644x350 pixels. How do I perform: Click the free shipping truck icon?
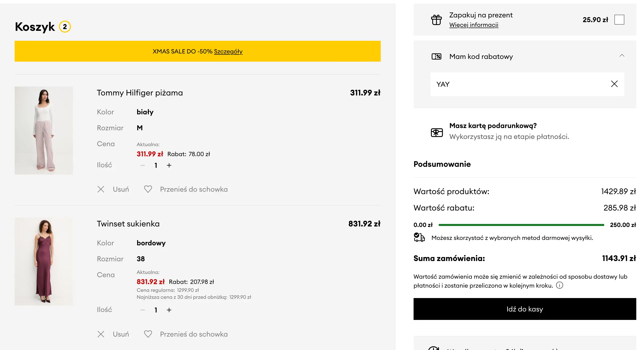tap(419, 237)
